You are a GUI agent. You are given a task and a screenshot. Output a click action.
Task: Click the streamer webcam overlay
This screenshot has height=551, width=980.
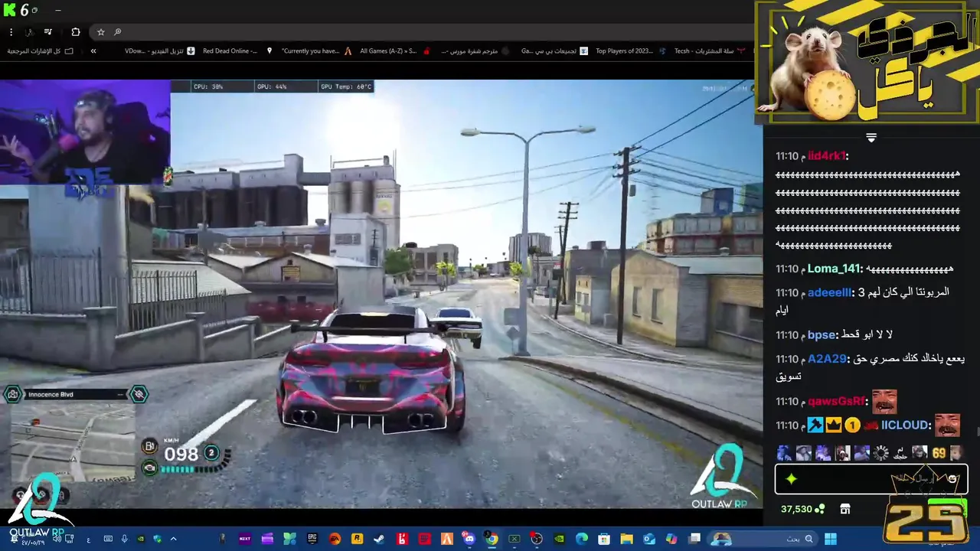[85, 132]
